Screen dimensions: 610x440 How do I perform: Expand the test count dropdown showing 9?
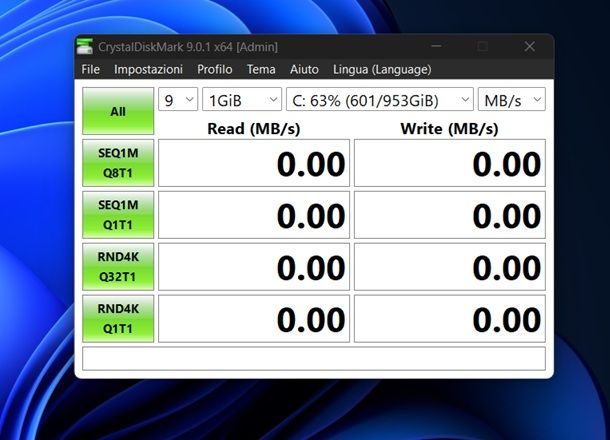point(177,100)
